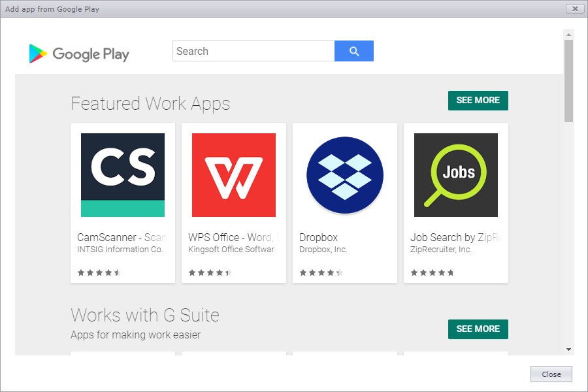
Task: Open the Dropbox app icon
Action: tap(344, 175)
